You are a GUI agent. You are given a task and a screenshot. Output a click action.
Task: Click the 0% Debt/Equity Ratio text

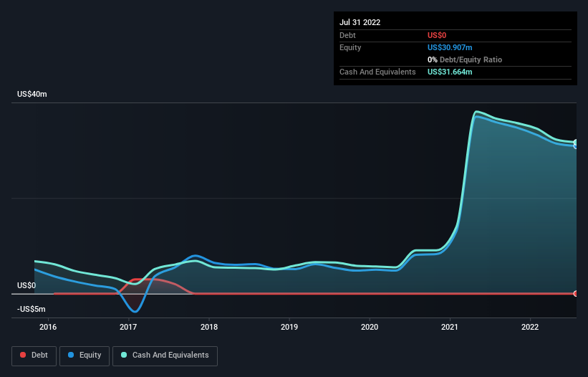click(x=465, y=59)
